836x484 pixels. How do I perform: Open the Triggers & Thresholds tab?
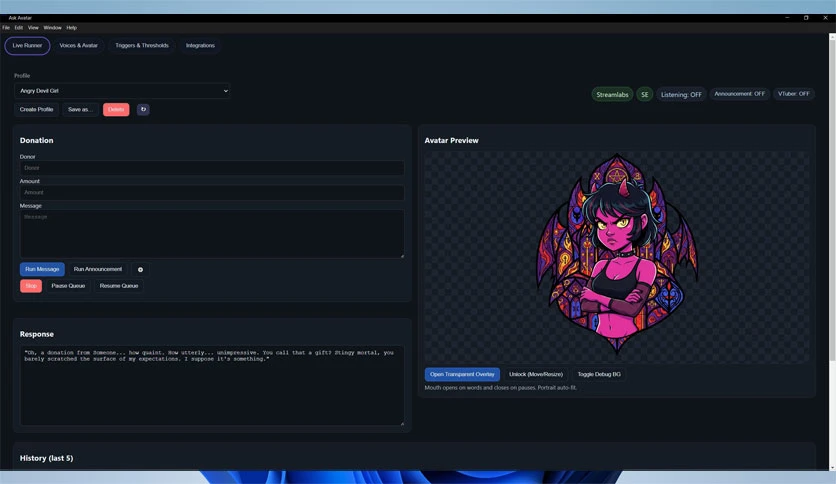pyautogui.click(x=142, y=45)
